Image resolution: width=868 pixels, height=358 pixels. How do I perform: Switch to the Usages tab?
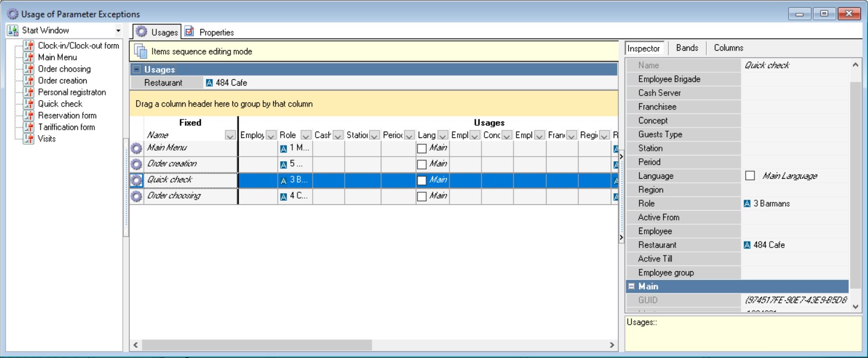tap(157, 32)
